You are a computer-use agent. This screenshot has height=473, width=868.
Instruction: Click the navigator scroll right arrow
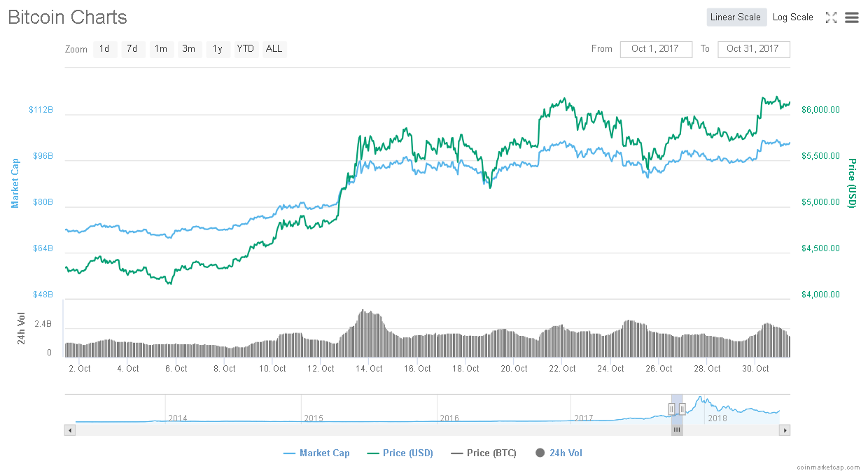click(785, 430)
